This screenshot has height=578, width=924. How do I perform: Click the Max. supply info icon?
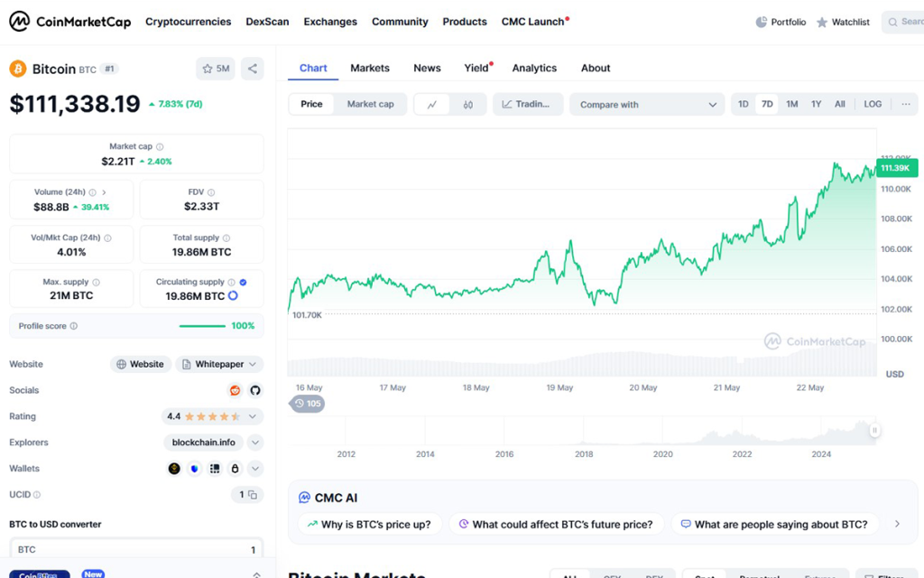[96, 282]
